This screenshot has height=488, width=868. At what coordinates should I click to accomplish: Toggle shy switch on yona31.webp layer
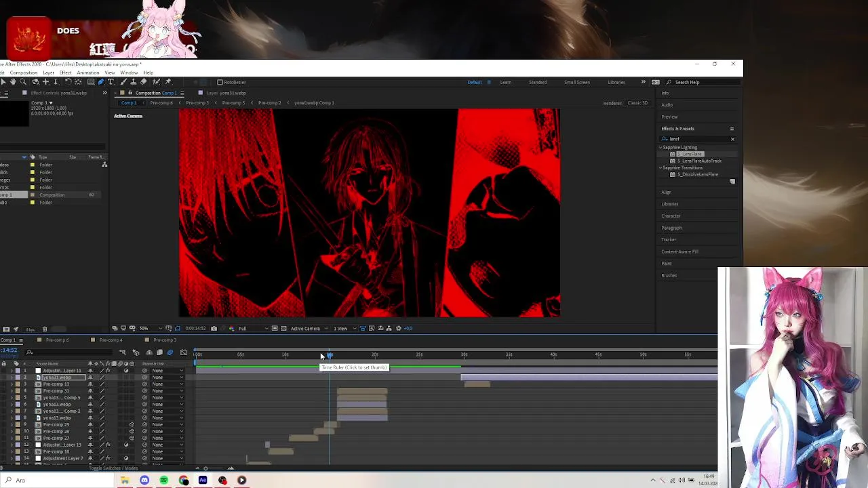(90, 378)
